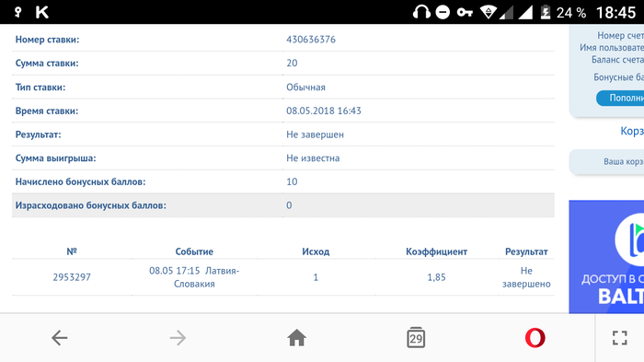The height and width of the screenshot is (362, 644).
Task: Open the Opera menu icon
Action: (x=535, y=338)
